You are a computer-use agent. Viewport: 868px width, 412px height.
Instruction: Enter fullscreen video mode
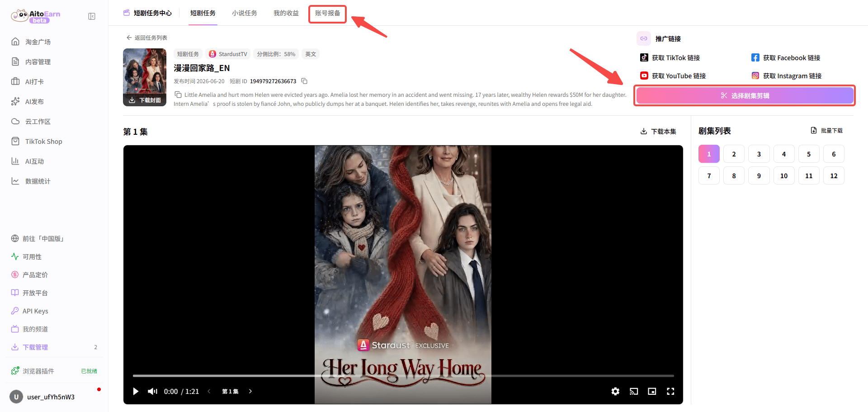point(670,391)
